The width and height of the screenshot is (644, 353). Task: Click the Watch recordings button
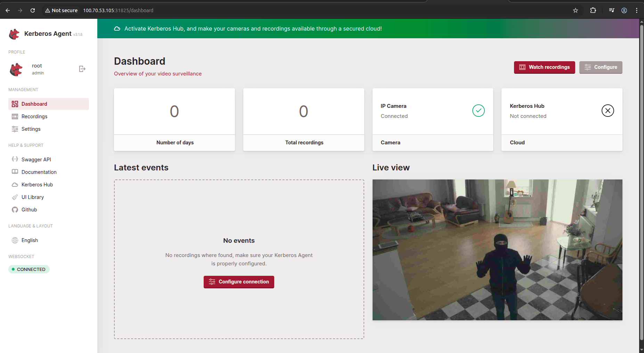tap(544, 67)
